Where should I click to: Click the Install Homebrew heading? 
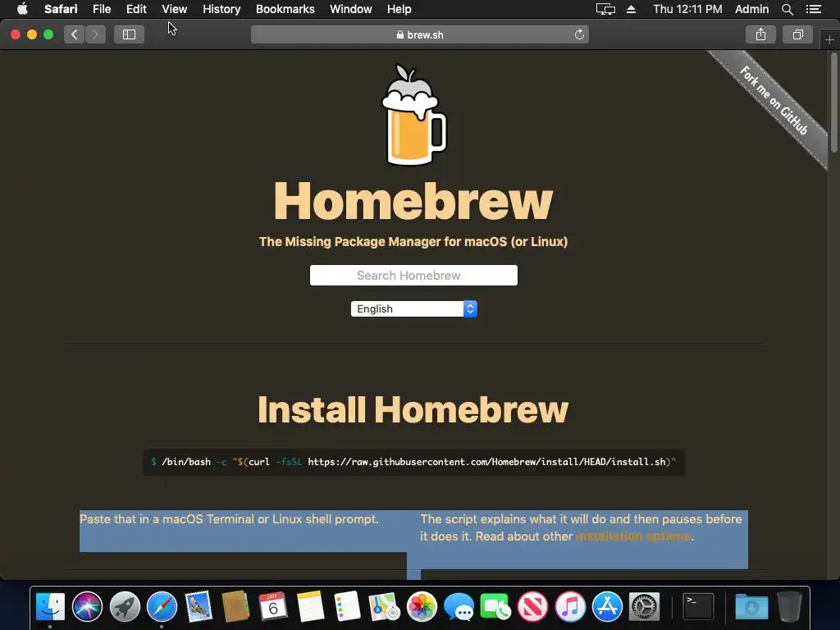pyautogui.click(x=413, y=410)
